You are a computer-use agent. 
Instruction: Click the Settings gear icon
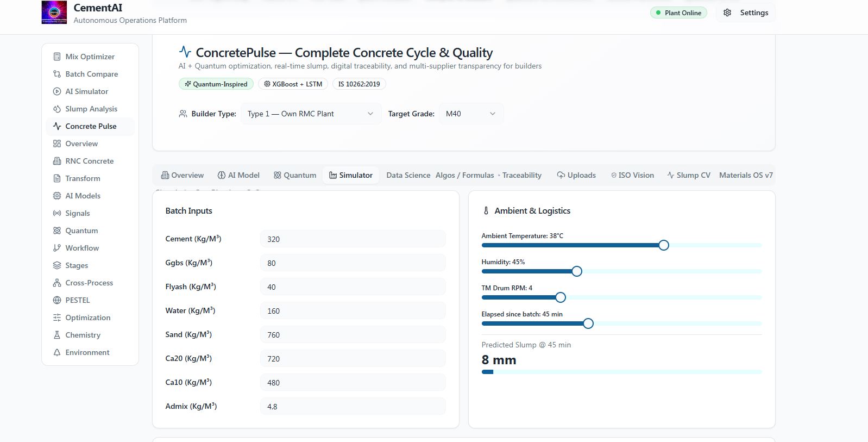tap(727, 13)
